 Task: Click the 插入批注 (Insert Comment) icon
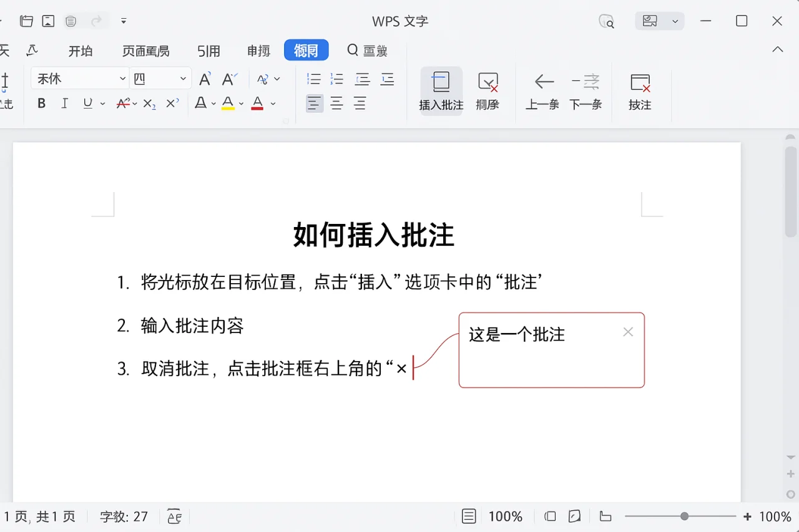tap(441, 90)
